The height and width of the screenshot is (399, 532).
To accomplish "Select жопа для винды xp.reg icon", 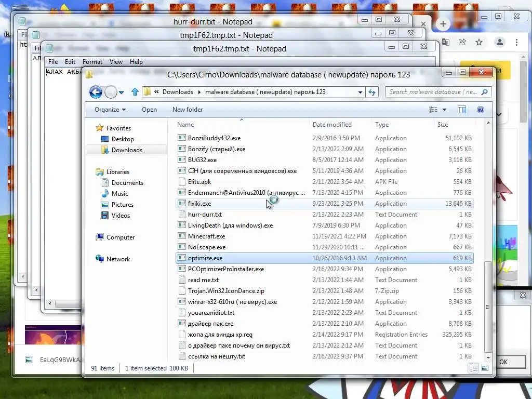I will (182, 335).
